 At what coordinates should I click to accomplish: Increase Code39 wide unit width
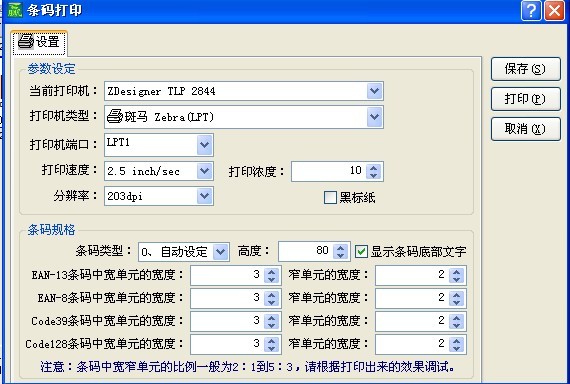pos(272,317)
